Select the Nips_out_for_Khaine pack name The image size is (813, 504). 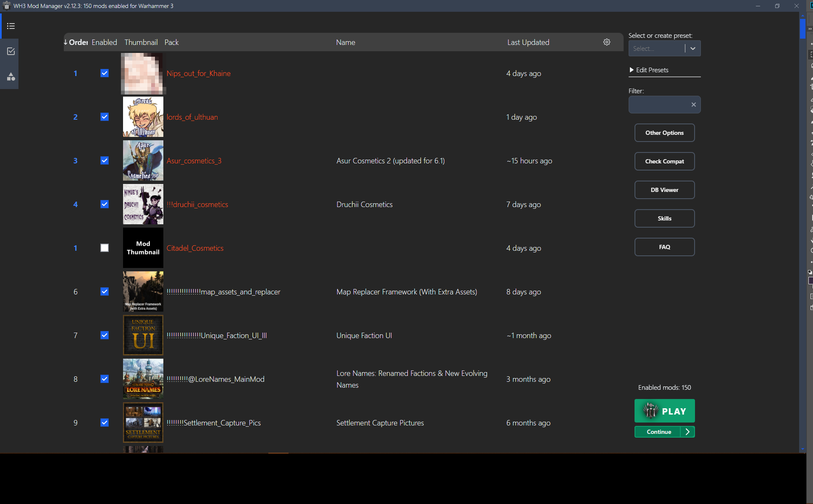click(x=199, y=73)
